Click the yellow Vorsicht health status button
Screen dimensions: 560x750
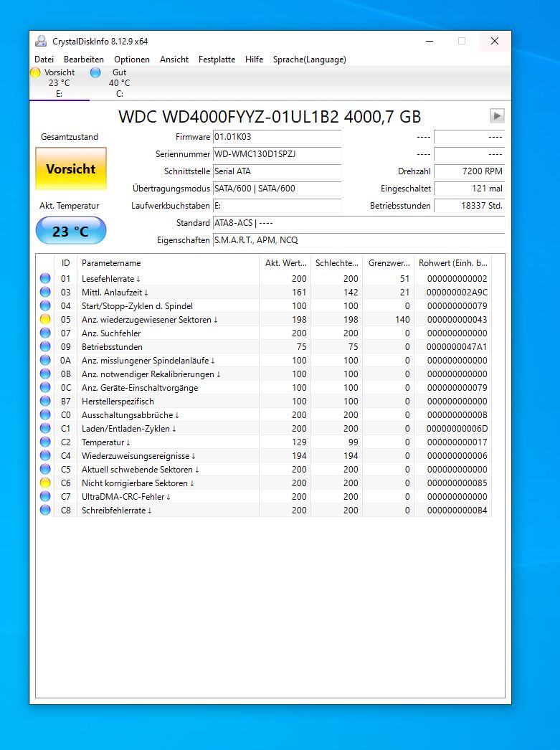[71, 168]
